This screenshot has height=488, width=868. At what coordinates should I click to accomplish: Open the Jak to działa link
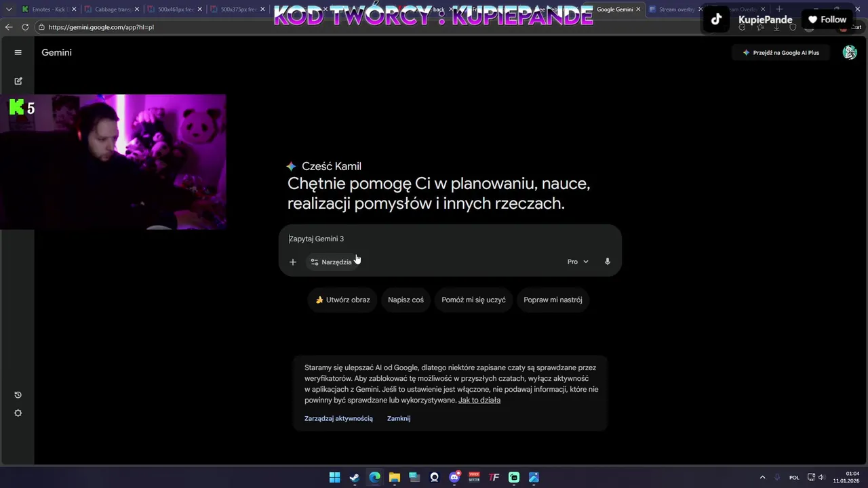point(479,401)
